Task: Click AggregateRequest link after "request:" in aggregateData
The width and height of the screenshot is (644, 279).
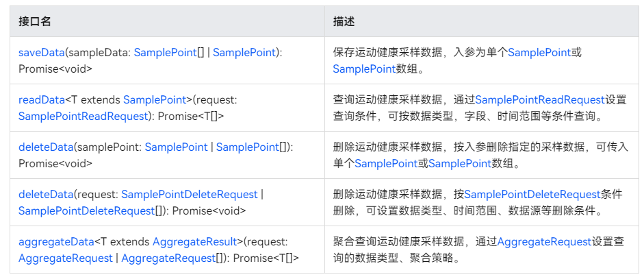Action: 66,258
